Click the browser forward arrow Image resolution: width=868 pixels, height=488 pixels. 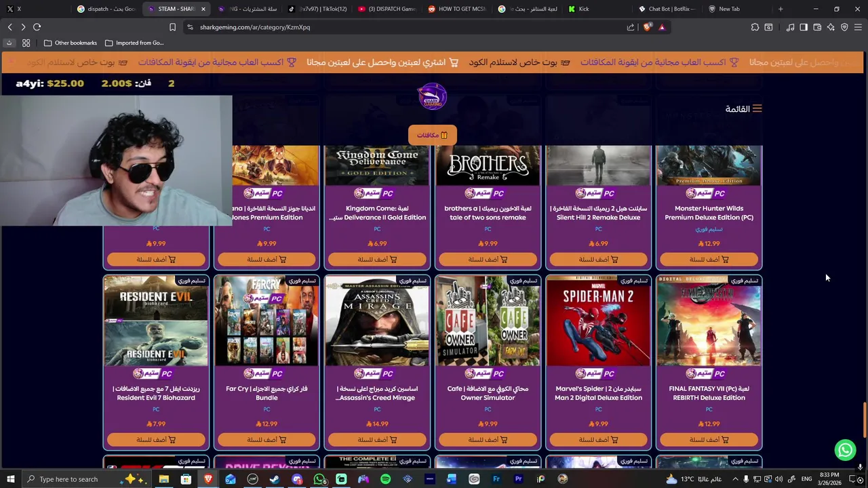pos(23,27)
